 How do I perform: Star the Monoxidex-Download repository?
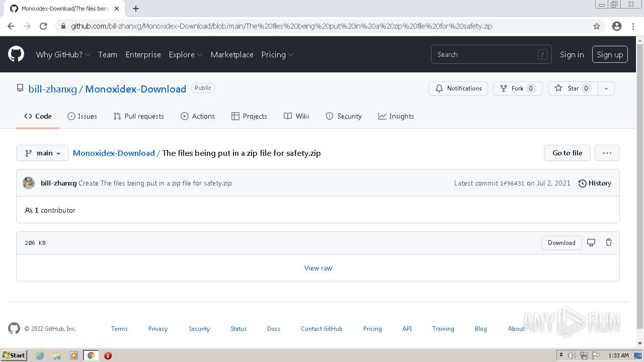pyautogui.click(x=573, y=88)
